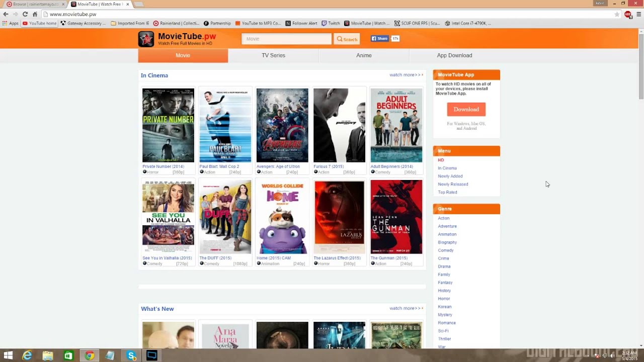Choose the Adventure genre
The image size is (644, 362).
[x=447, y=226]
